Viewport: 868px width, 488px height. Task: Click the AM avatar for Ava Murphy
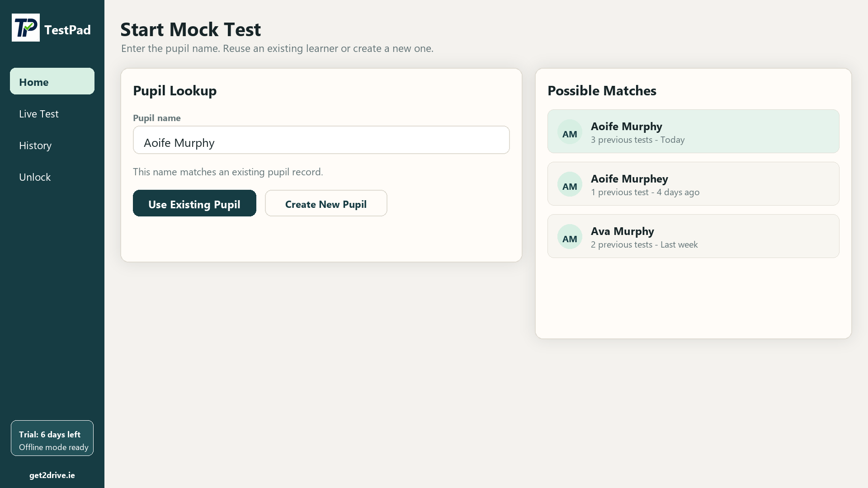(570, 237)
